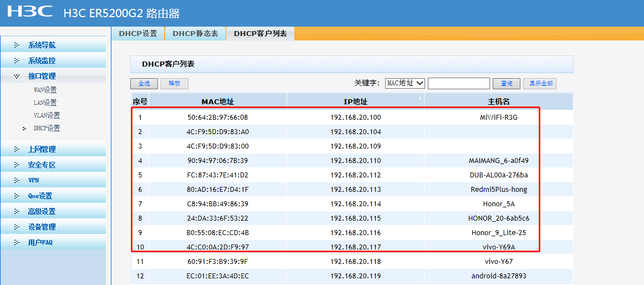Select MAC 4C:F9:5D:D9:83:A0

click(x=218, y=132)
